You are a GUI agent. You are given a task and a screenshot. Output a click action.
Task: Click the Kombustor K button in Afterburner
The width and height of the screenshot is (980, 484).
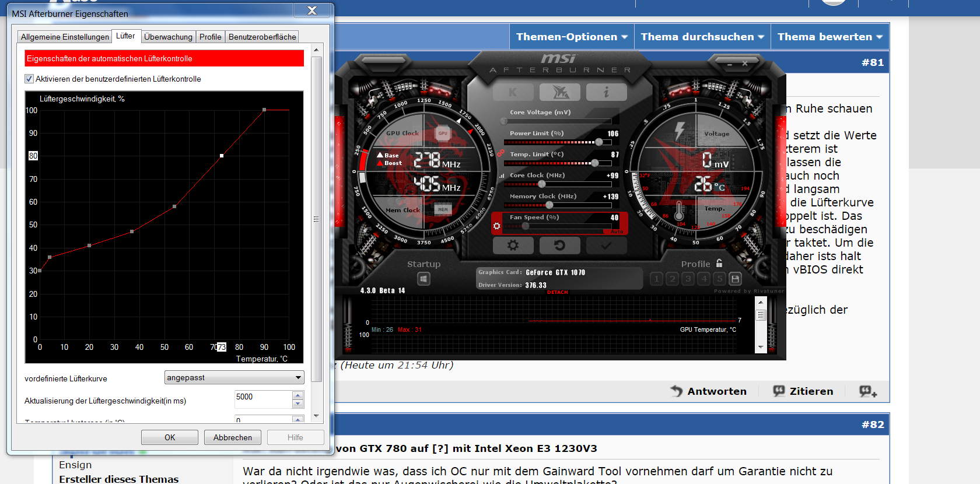pos(513,92)
